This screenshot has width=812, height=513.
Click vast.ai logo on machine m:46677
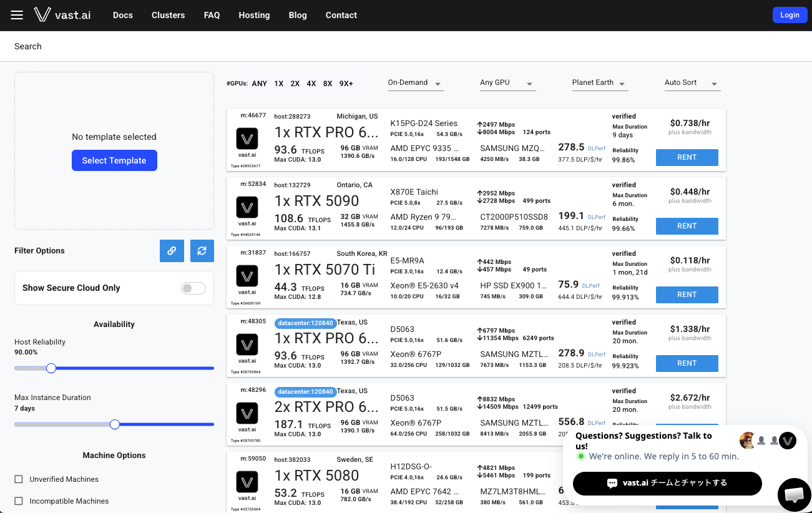tap(248, 138)
